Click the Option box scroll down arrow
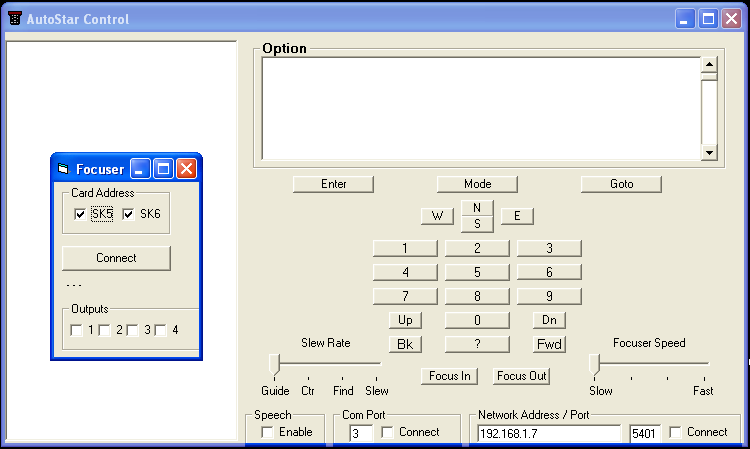This screenshot has width=750, height=449. (x=709, y=153)
